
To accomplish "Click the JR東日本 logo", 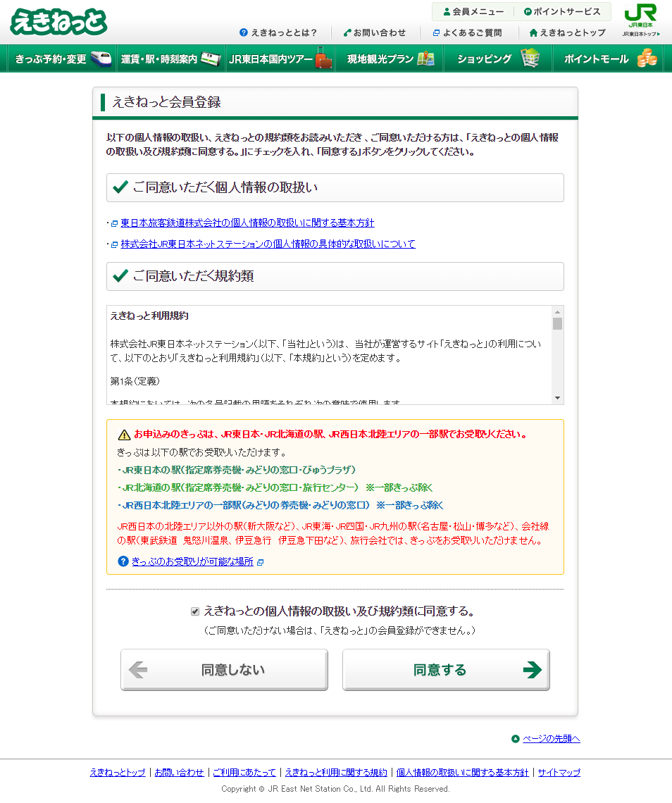I will point(640,16).
